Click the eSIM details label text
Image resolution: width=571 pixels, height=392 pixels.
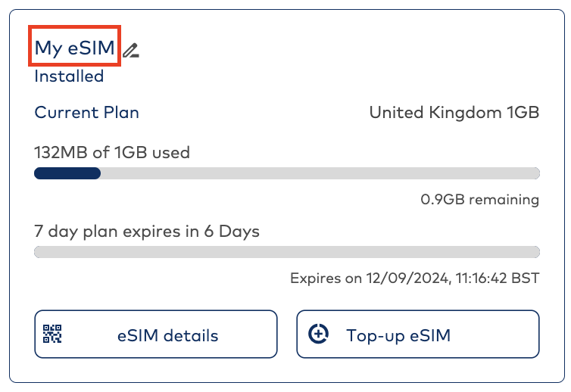tap(167, 335)
